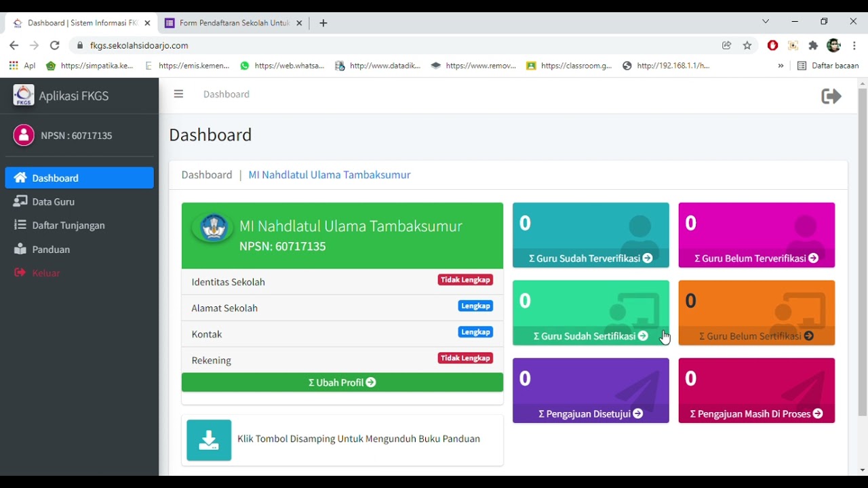The width and height of the screenshot is (868, 488).
Task: Click the Chrome profile avatar
Action: (834, 45)
